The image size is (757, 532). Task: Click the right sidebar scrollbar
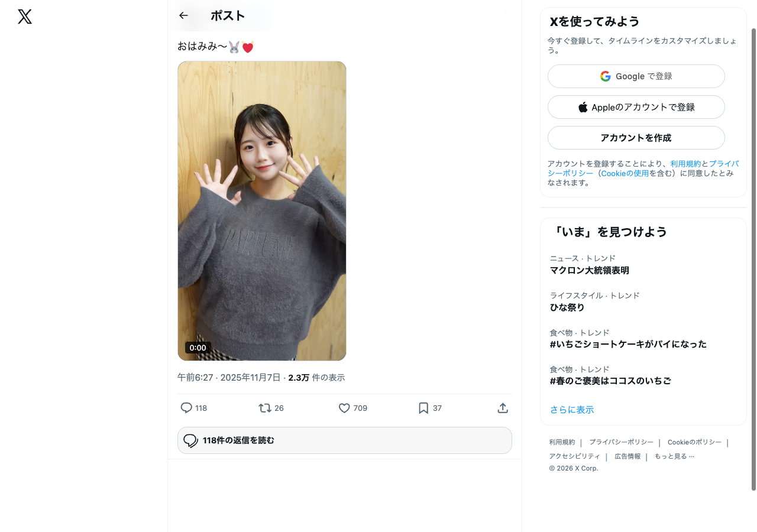tap(753, 259)
